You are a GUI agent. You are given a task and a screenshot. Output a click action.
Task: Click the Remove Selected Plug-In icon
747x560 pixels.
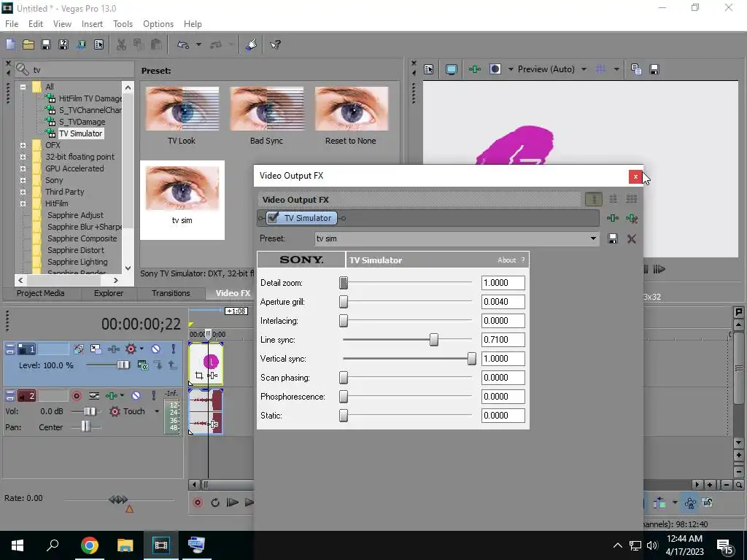pyautogui.click(x=632, y=218)
